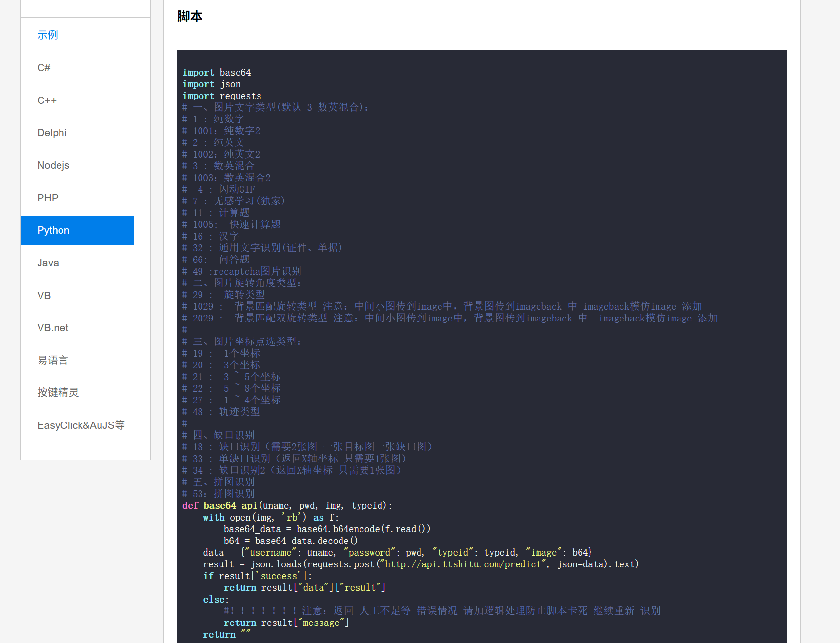The image size is (840, 643).
Task: Click the '# 2029 : 背景匹配双旋转类型' comment line
Action: [x=450, y=318]
